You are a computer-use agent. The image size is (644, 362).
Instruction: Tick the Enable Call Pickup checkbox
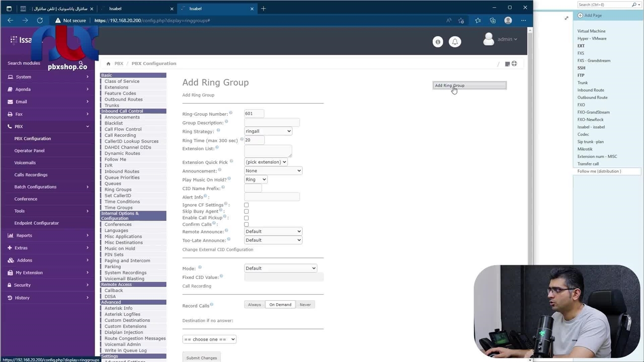pos(246,218)
